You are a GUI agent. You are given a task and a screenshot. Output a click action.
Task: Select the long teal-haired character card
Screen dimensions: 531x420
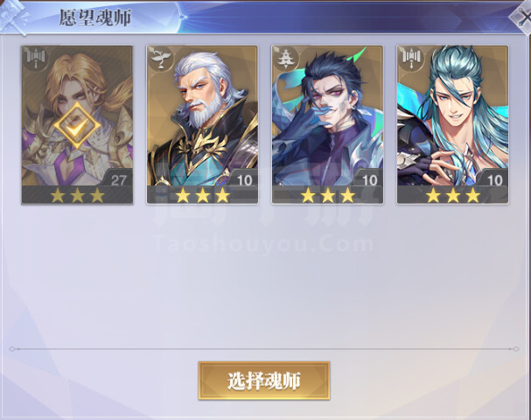(x=452, y=124)
